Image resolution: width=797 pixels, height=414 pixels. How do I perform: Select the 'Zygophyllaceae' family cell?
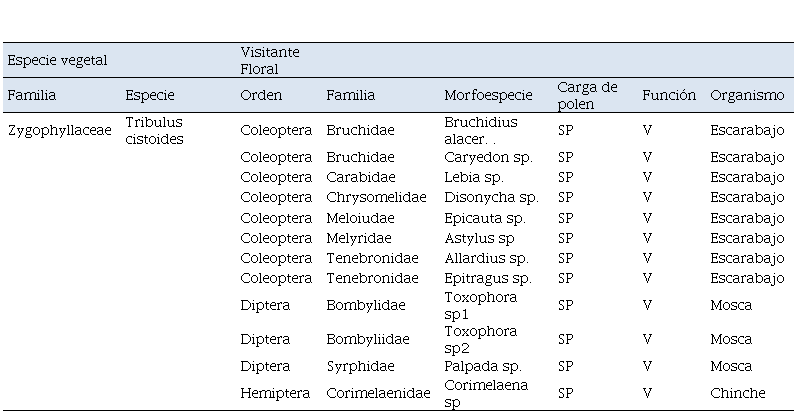point(59,131)
